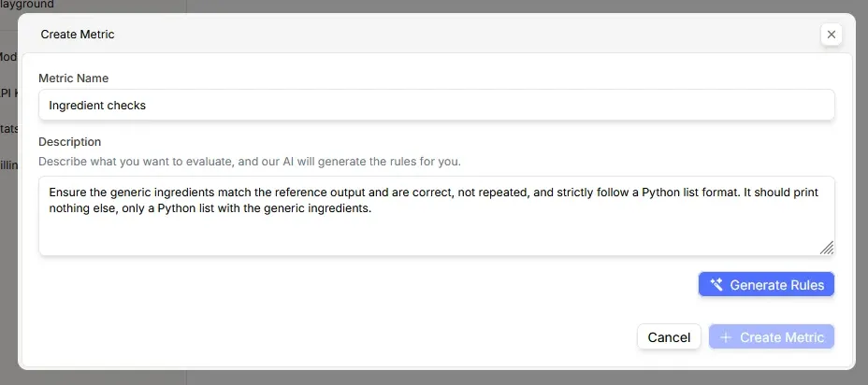
Task: Open the API Keys sidebar entry
Action: 8,93
